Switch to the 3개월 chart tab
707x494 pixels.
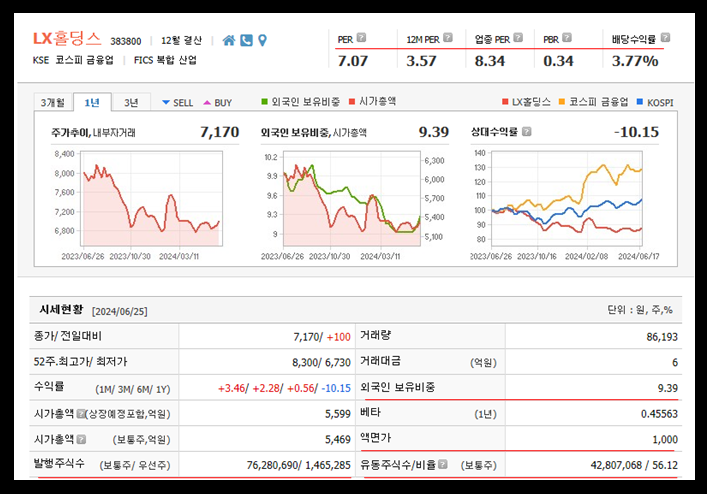pyautogui.click(x=53, y=102)
